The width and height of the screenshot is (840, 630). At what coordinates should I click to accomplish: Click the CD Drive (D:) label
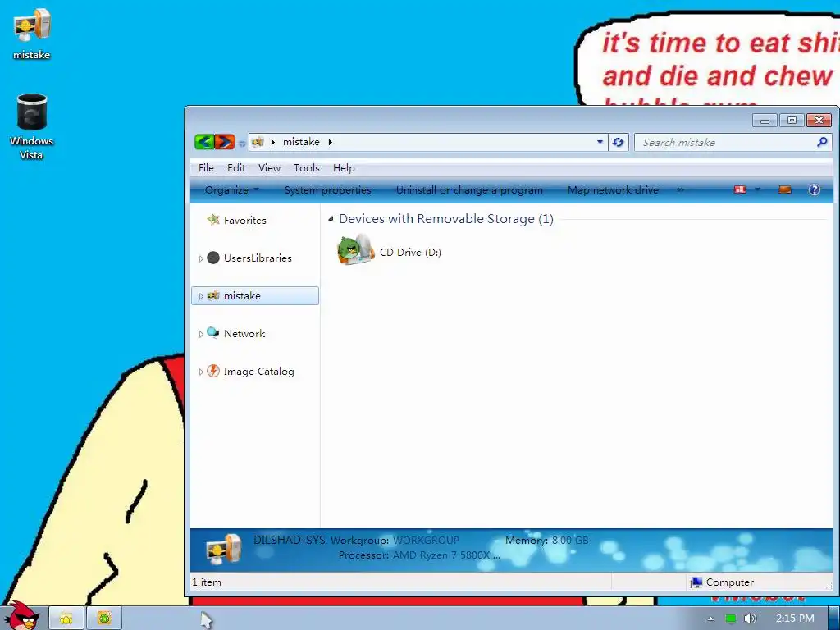[x=410, y=253]
